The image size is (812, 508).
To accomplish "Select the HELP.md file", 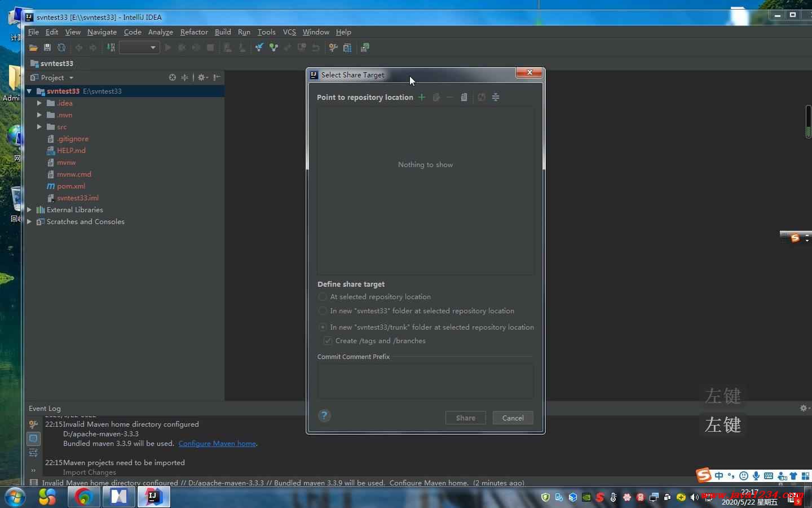I will (x=67, y=151).
